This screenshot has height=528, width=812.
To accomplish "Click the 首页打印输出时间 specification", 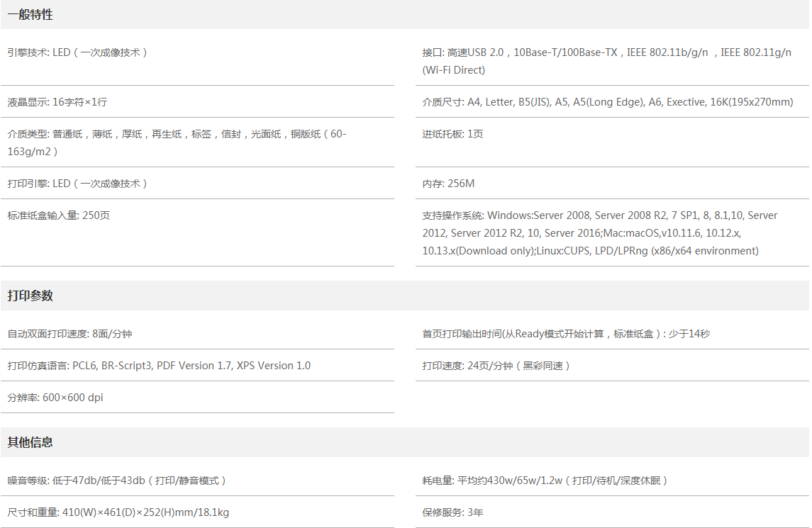I will coord(566,334).
